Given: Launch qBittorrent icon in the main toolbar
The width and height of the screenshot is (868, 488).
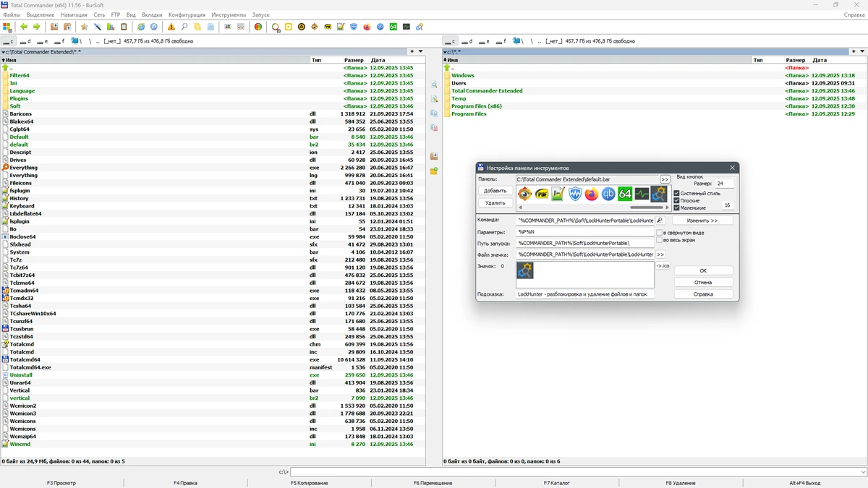Looking at the screenshot, I should (380, 27).
